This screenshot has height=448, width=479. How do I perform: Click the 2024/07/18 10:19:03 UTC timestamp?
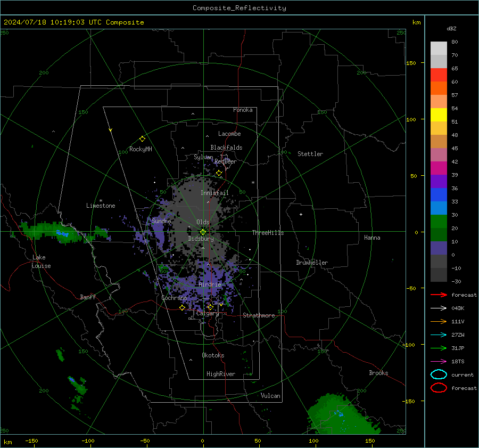pyautogui.click(x=52, y=22)
